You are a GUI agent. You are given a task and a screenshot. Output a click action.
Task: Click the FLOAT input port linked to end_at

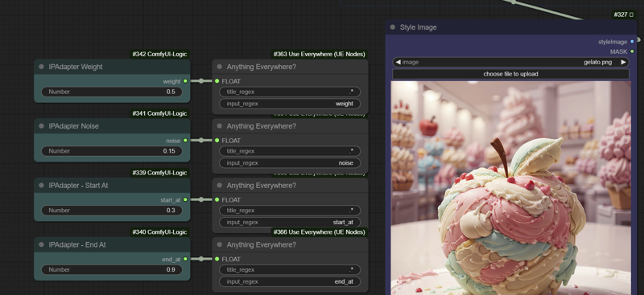[x=217, y=259]
